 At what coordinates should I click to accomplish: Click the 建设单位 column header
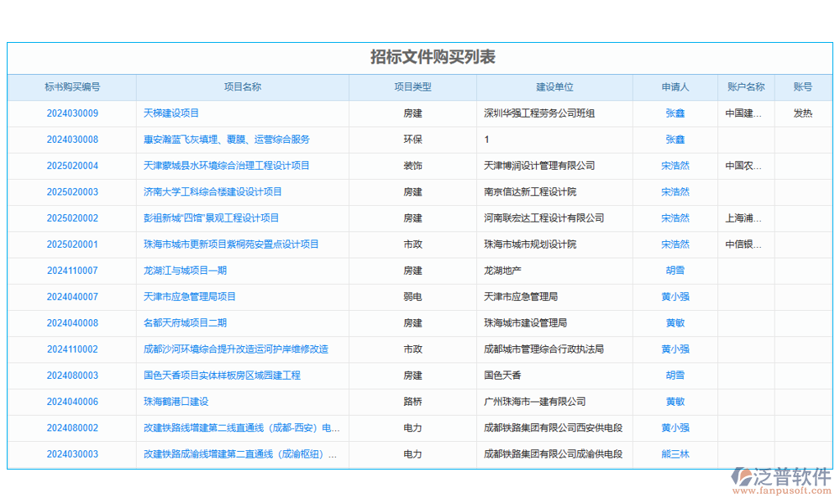[x=554, y=87]
